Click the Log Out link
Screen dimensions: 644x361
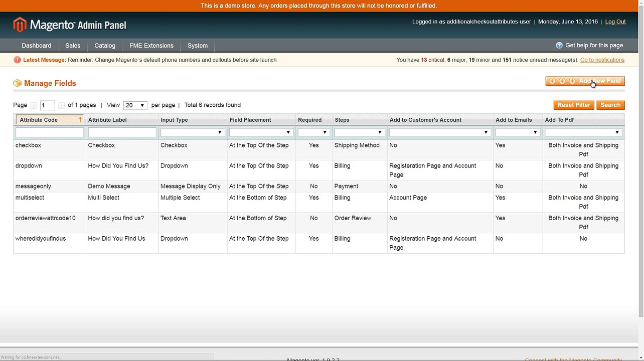615,22
